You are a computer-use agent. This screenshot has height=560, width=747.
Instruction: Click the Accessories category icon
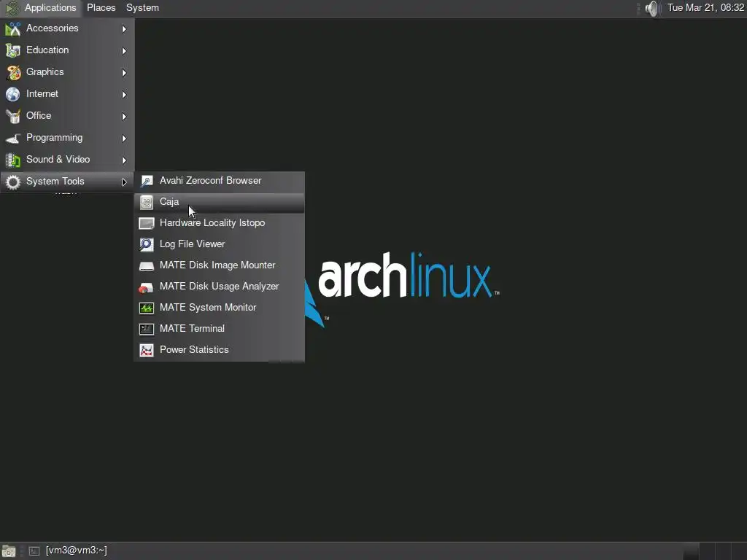point(13,28)
